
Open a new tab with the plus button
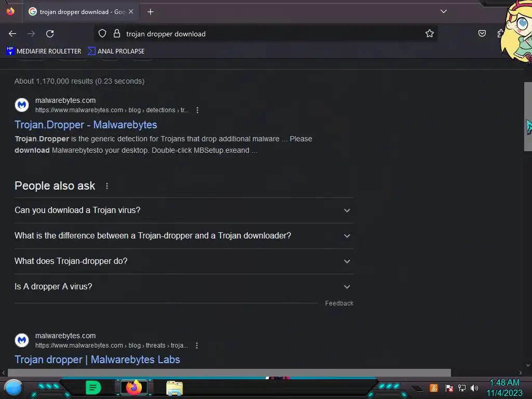click(x=150, y=12)
